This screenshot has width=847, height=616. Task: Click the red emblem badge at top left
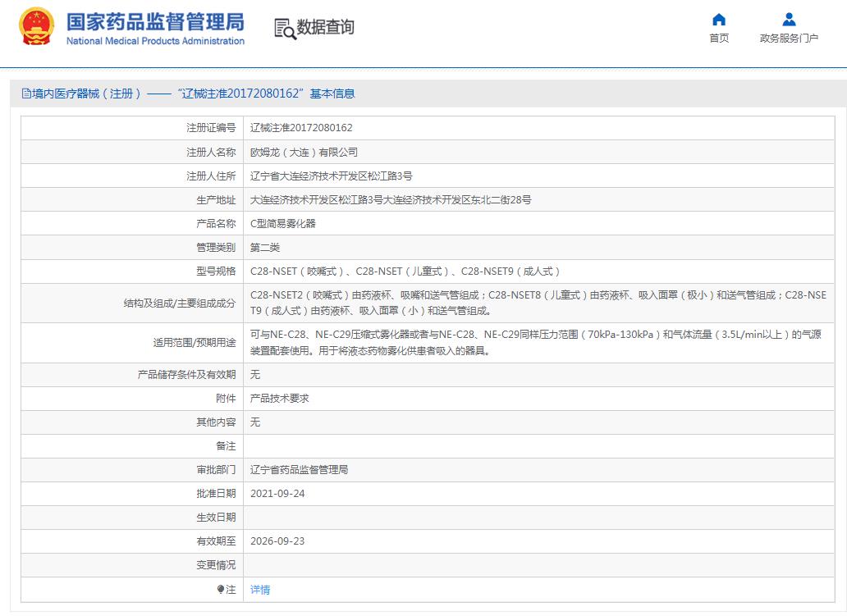[35, 25]
